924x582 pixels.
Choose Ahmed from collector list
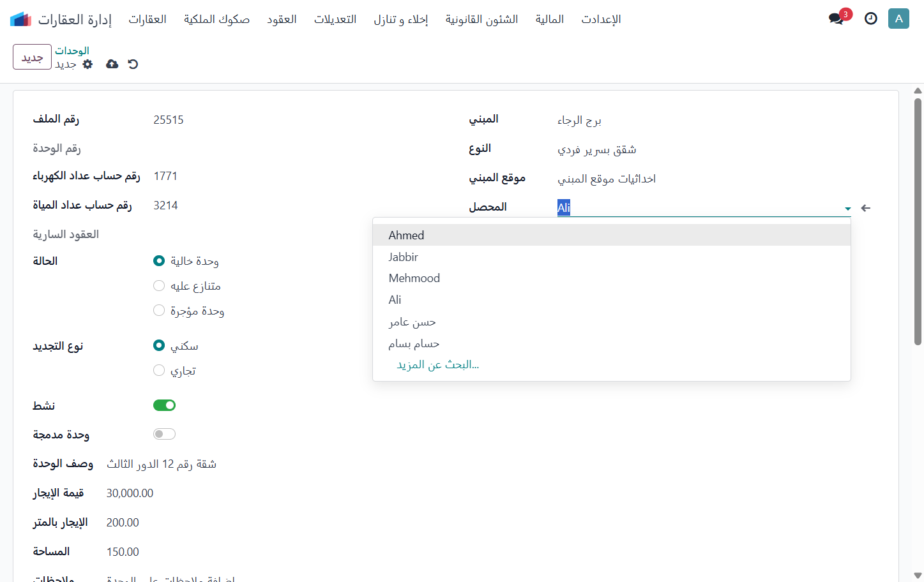612,235
